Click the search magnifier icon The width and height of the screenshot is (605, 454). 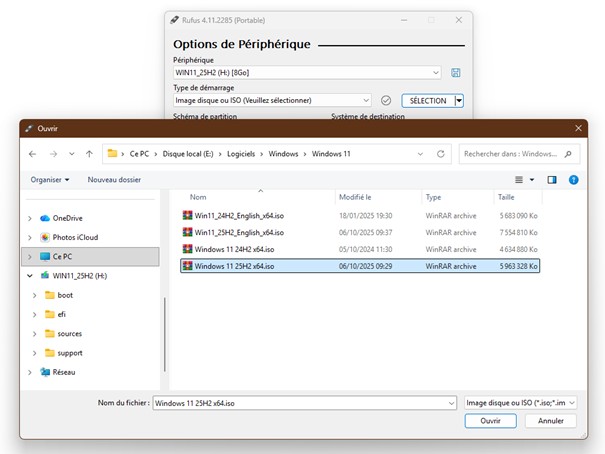pyautogui.click(x=568, y=154)
